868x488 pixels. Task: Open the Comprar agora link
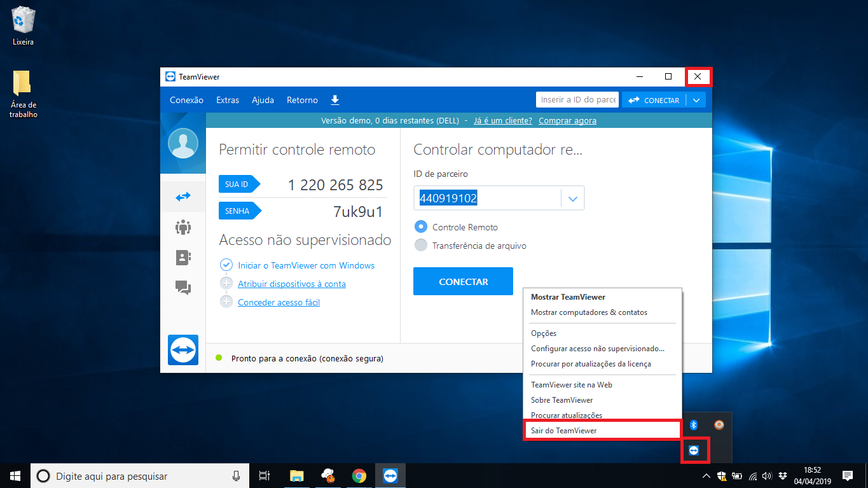[x=567, y=121]
